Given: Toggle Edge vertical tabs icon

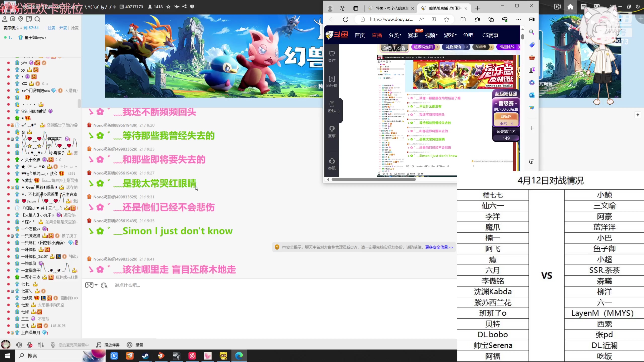Looking at the screenshot, I should point(355,8).
